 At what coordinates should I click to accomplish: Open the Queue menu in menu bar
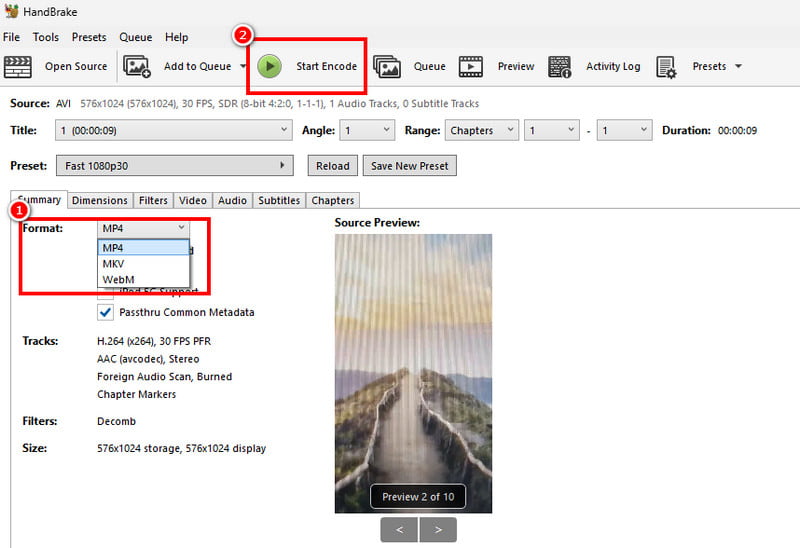tap(136, 37)
